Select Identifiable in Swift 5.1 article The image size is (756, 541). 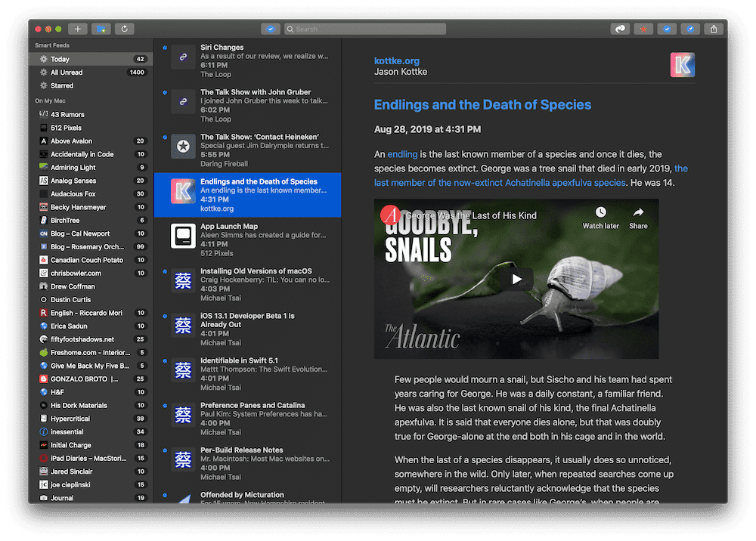coord(248,374)
